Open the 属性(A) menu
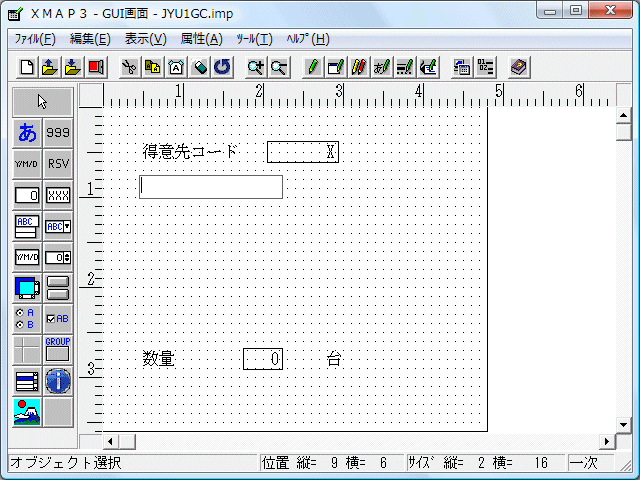The height and width of the screenshot is (480, 640). click(202, 39)
